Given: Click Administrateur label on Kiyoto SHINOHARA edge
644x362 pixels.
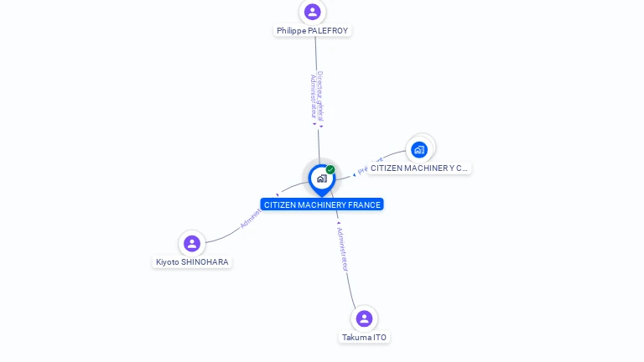Looking at the screenshot, I should (251, 219).
